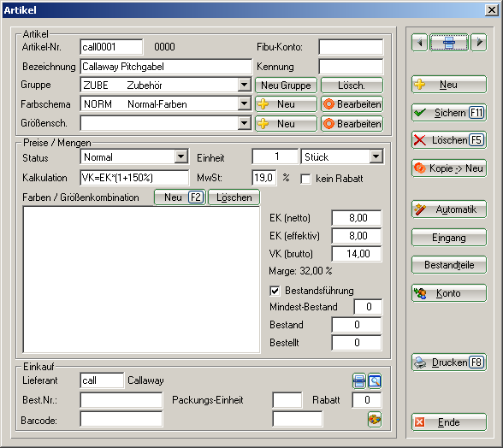Click the Bezeichnung text field
This screenshot has width=503, height=448.
[x=166, y=67]
